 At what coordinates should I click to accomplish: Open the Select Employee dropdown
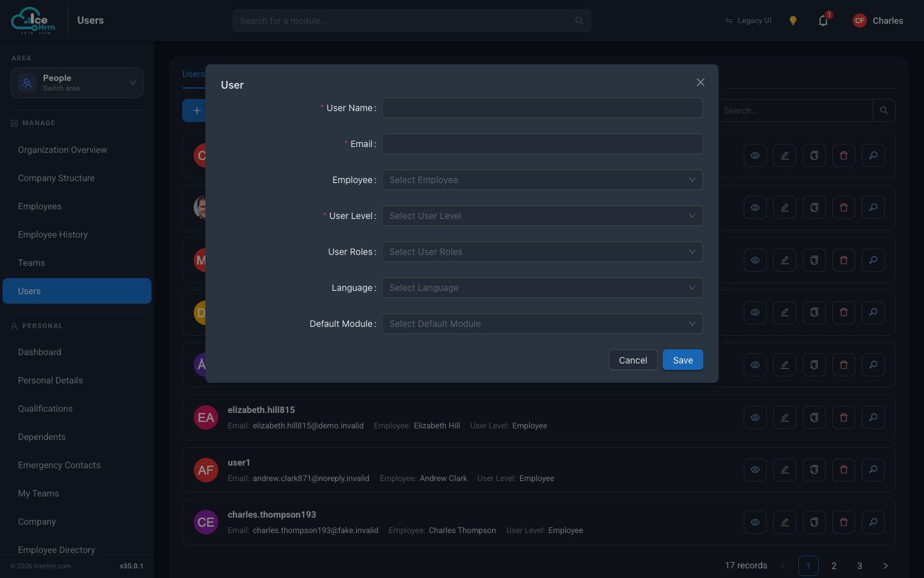pyautogui.click(x=542, y=180)
